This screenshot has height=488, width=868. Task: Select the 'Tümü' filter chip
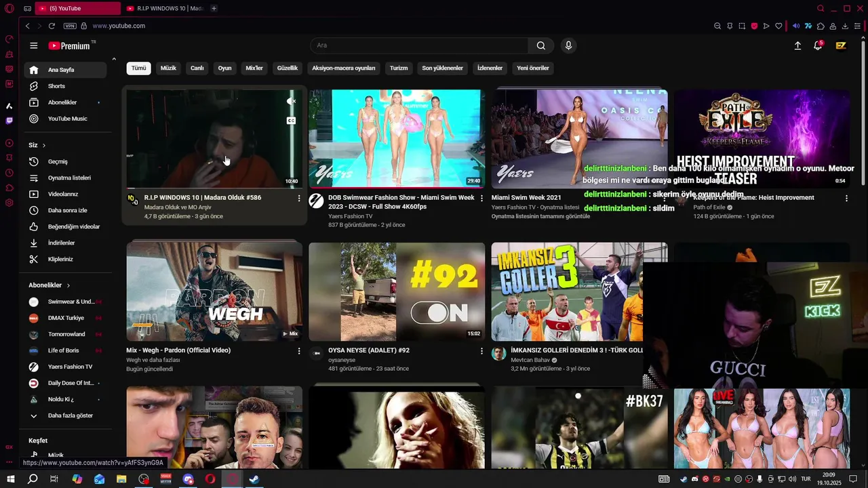click(x=138, y=68)
